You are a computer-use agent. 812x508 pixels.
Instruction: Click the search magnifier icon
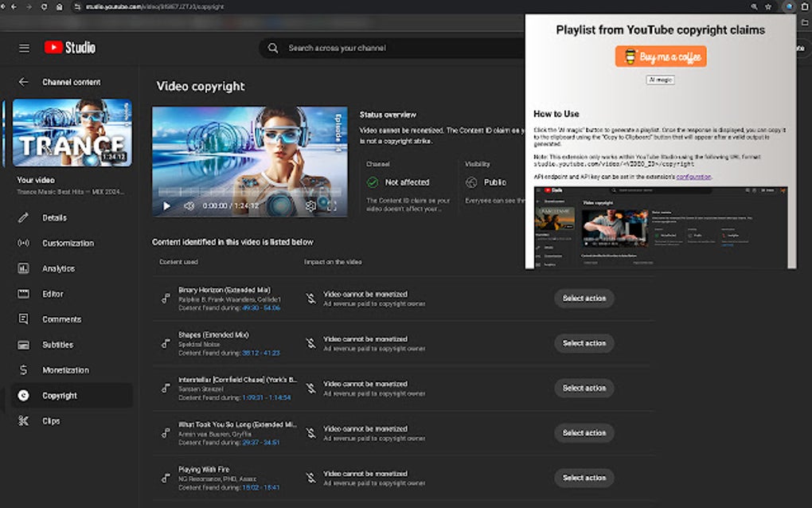[x=273, y=48]
